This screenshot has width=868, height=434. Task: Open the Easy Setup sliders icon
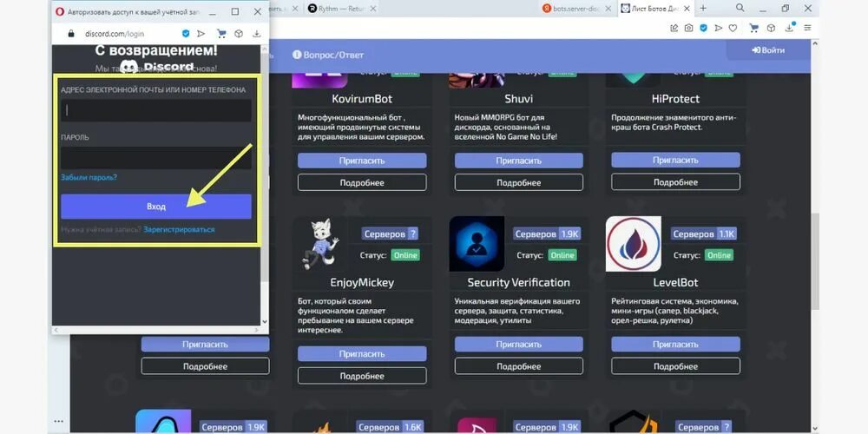click(807, 28)
